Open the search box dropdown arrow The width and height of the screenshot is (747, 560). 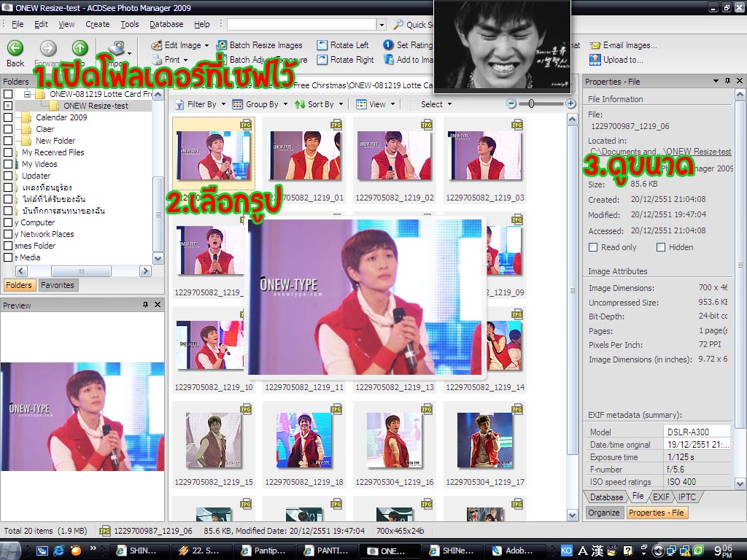click(381, 24)
